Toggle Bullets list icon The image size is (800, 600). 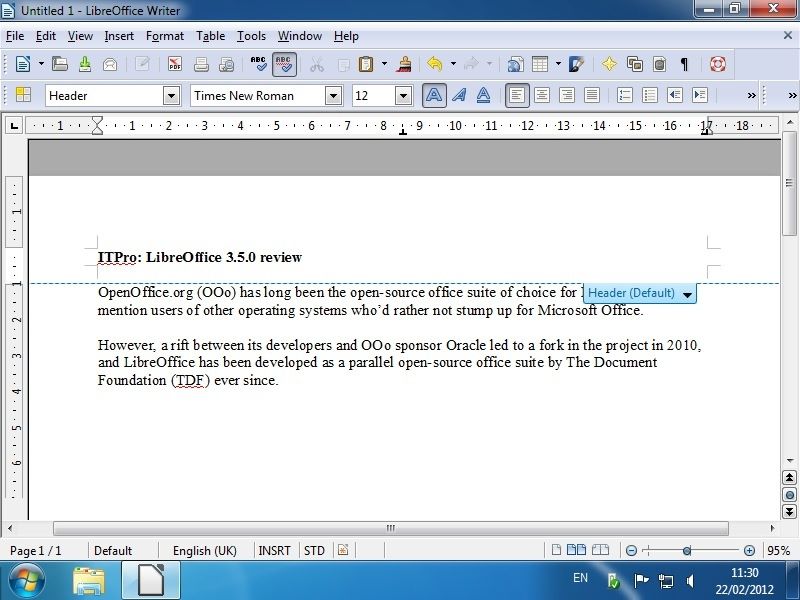click(649, 95)
